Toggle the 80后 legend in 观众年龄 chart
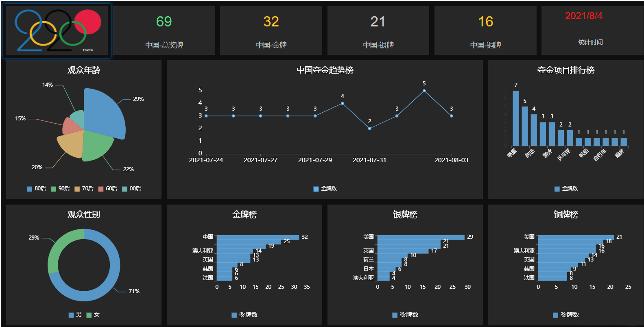 [36, 189]
